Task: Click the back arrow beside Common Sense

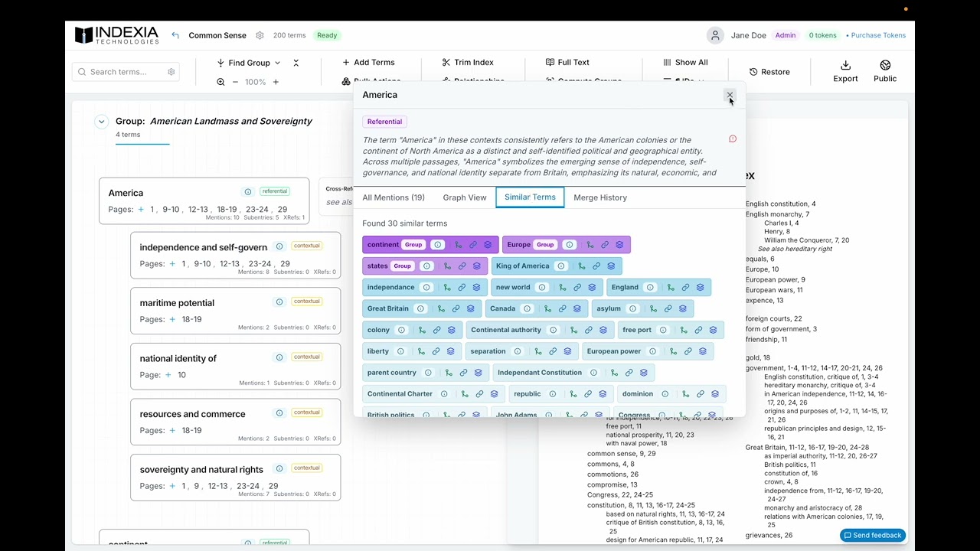Action: (x=175, y=35)
